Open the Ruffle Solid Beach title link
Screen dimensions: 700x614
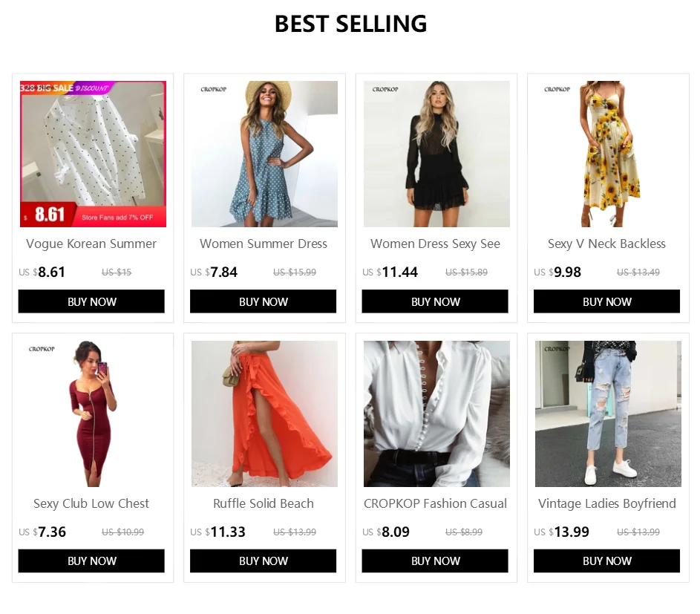(263, 503)
